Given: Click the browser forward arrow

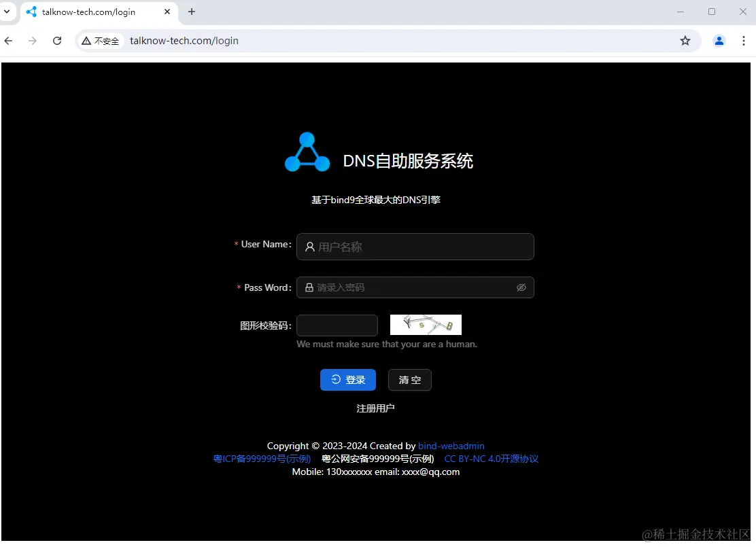Looking at the screenshot, I should click(33, 41).
